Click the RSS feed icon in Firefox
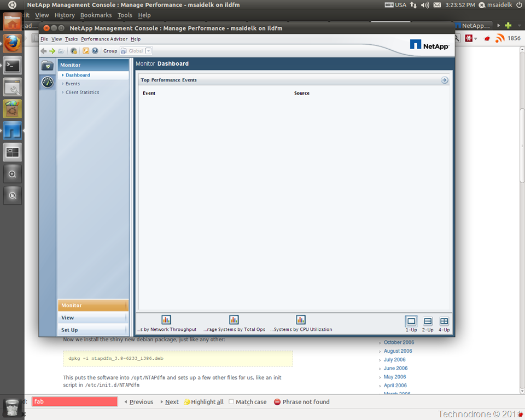This screenshot has height=420, width=525. (499, 38)
